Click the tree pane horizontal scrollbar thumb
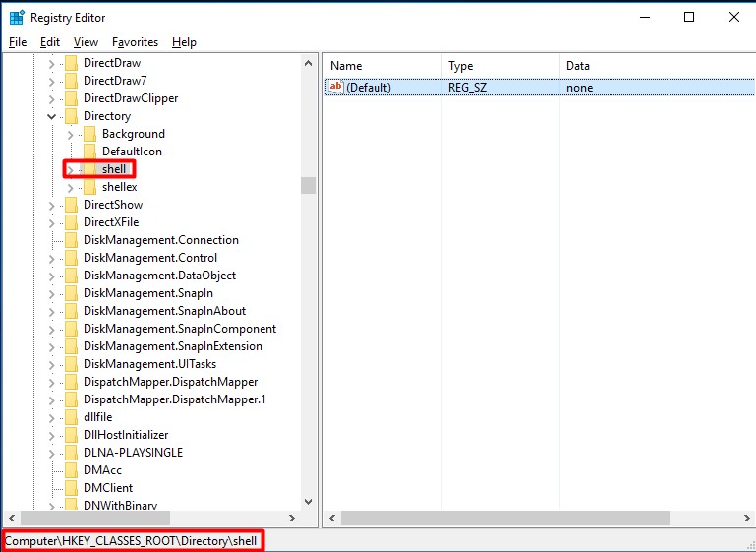Image resolution: width=756 pixels, height=552 pixels. (x=95, y=519)
